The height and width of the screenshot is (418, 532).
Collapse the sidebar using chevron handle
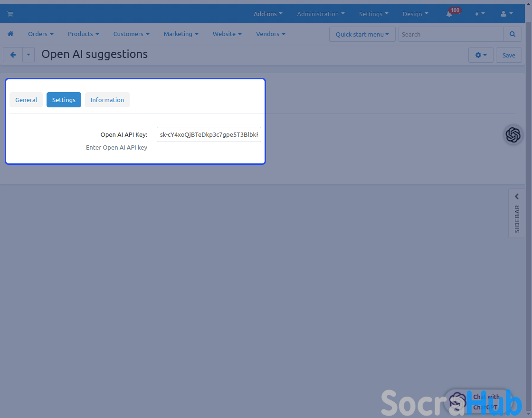click(x=517, y=197)
